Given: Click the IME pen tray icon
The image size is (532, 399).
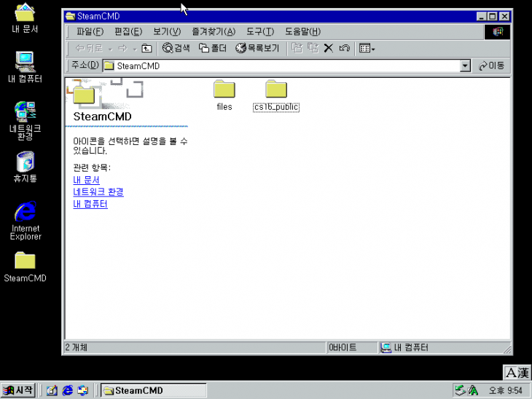Looking at the screenshot, I should pos(473,390).
